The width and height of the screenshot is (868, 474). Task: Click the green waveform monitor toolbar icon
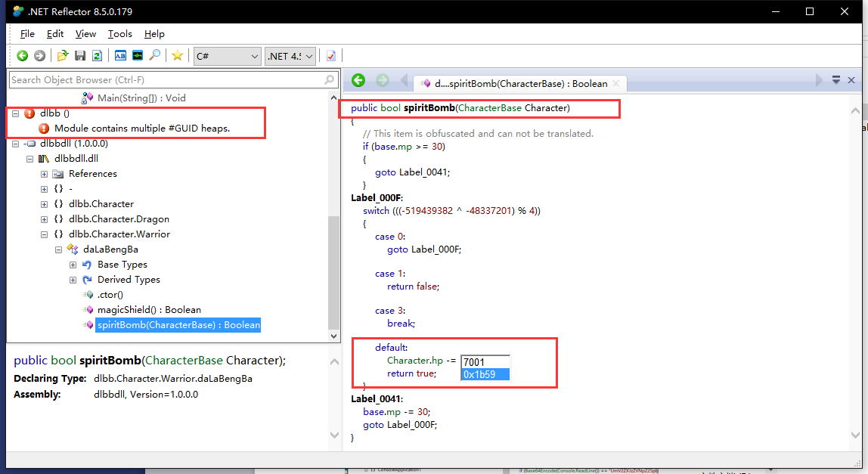(138, 55)
